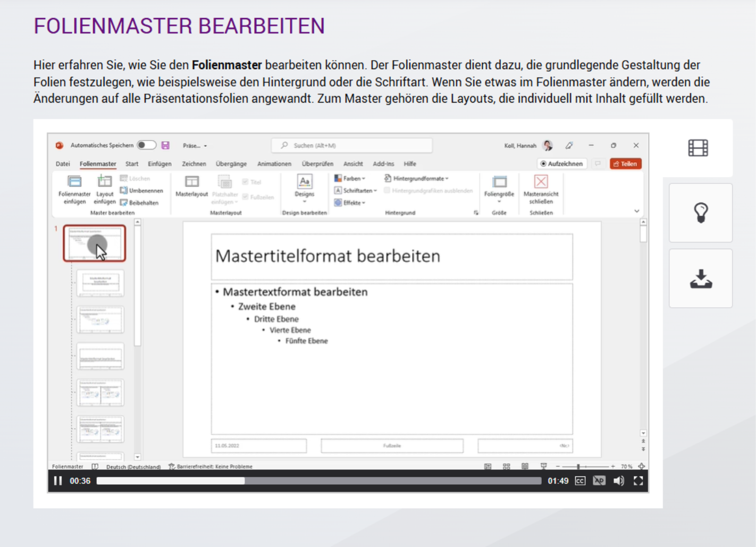
Task: Click the Teilen button
Action: (625, 164)
